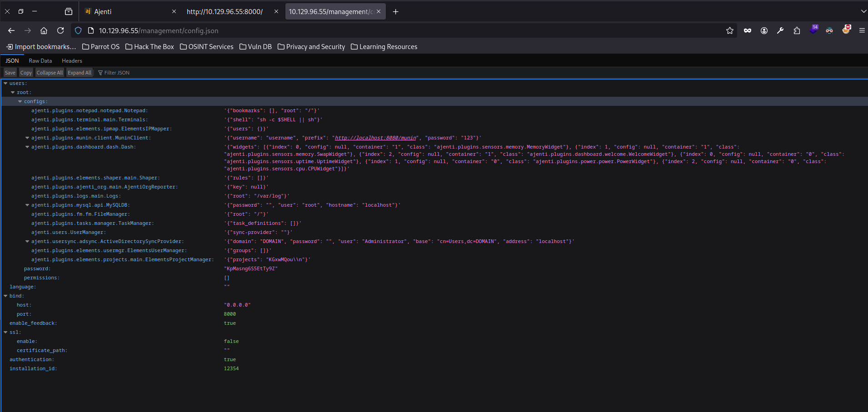
Task: Collapse the MuninClient entry
Action: tap(27, 138)
